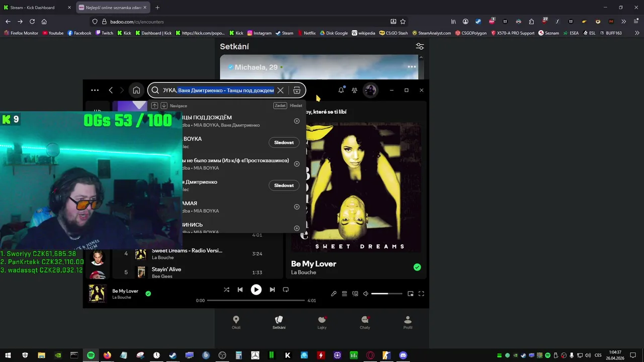Open Badoo Setkání tab
Screen dimensions: 644x362
click(x=279, y=322)
